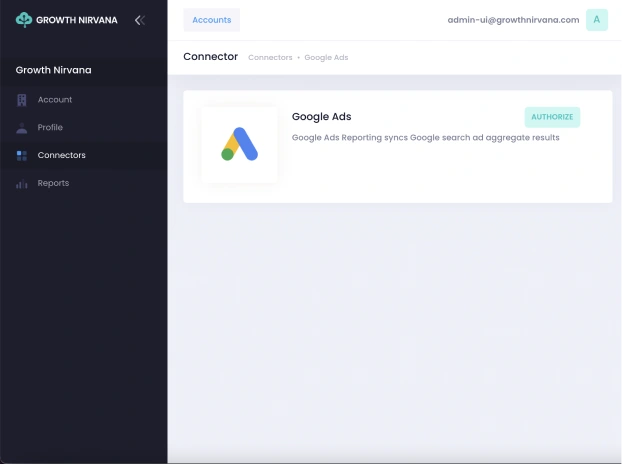Collapse the sidebar with double chevron icon

click(x=140, y=20)
